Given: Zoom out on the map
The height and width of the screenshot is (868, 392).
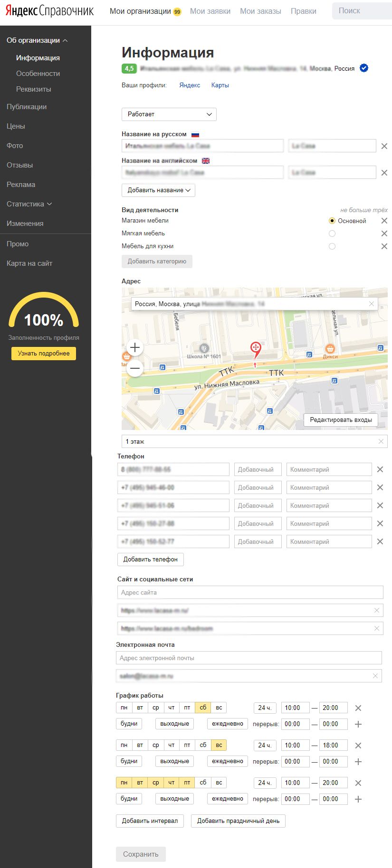Looking at the screenshot, I should (x=135, y=368).
